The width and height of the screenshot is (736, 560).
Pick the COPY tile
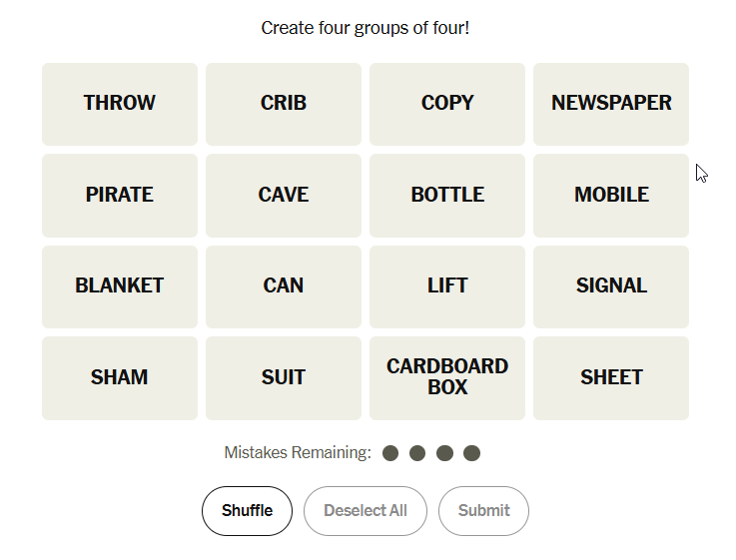tap(447, 104)
